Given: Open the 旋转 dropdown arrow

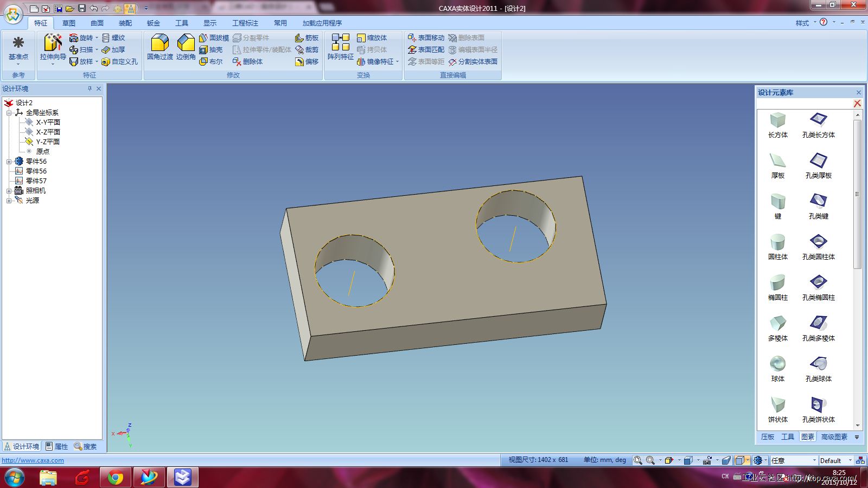Looking at the screenshot, I should pyautogui.click(x=97, y=38).
